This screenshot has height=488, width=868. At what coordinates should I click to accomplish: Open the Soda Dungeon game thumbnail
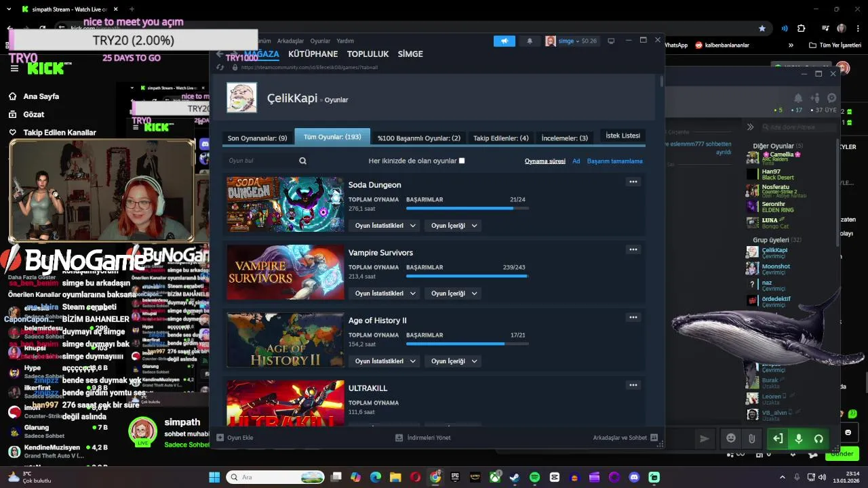pyautogui.click(x=285, y=204)
